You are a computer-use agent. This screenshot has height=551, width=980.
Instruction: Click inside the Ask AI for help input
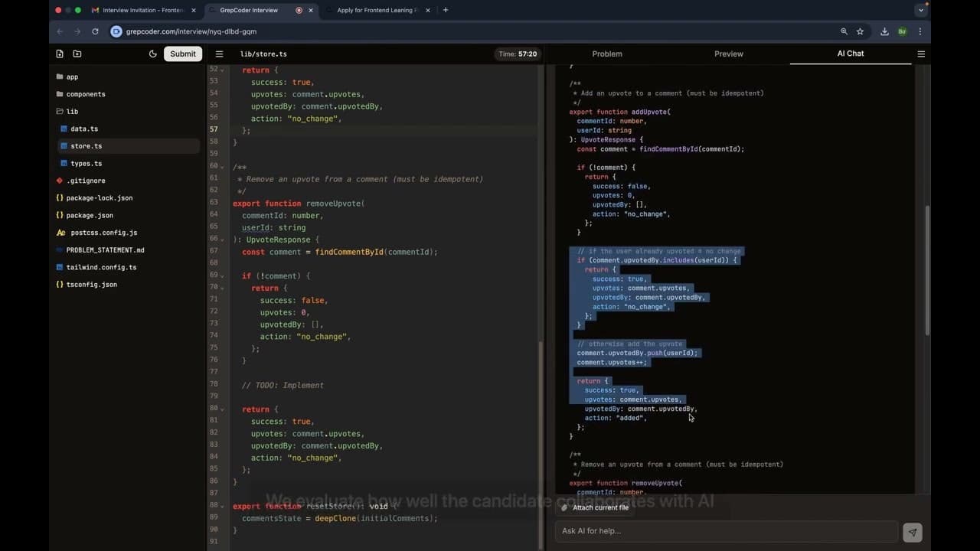727,531
